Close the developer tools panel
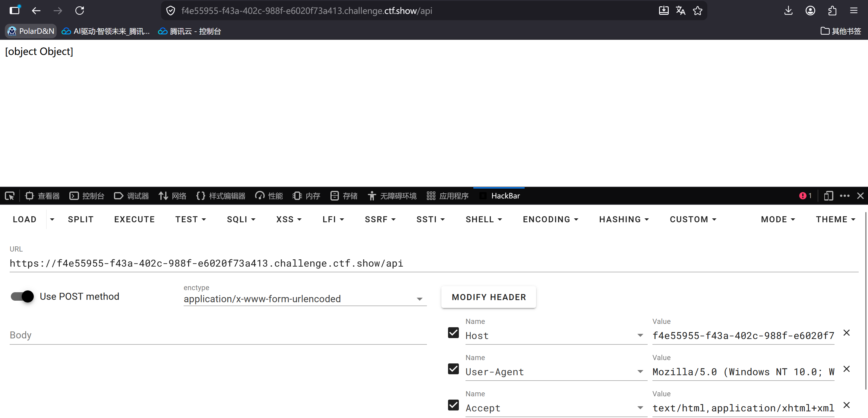The width and height of the screenshot is (868, 418). coord(860,196)
